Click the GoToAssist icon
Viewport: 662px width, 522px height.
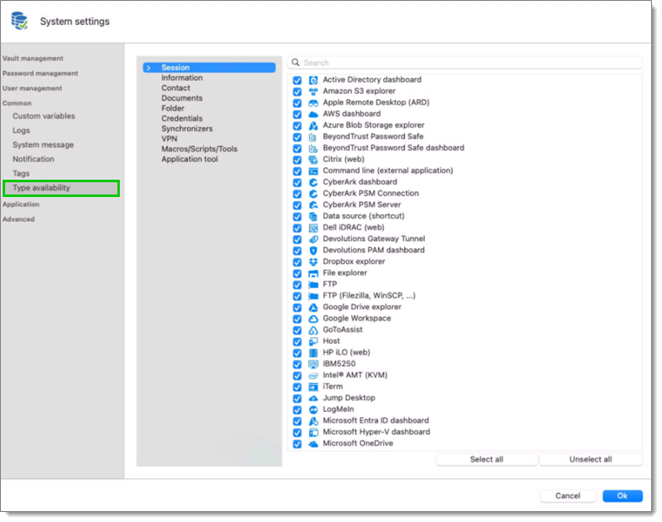coord(313,330)
